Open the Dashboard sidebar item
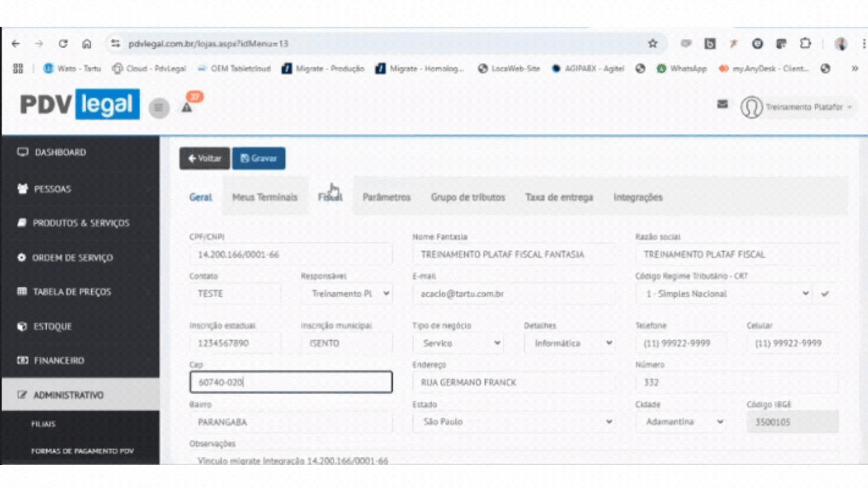868x488 pixels. 60,152
